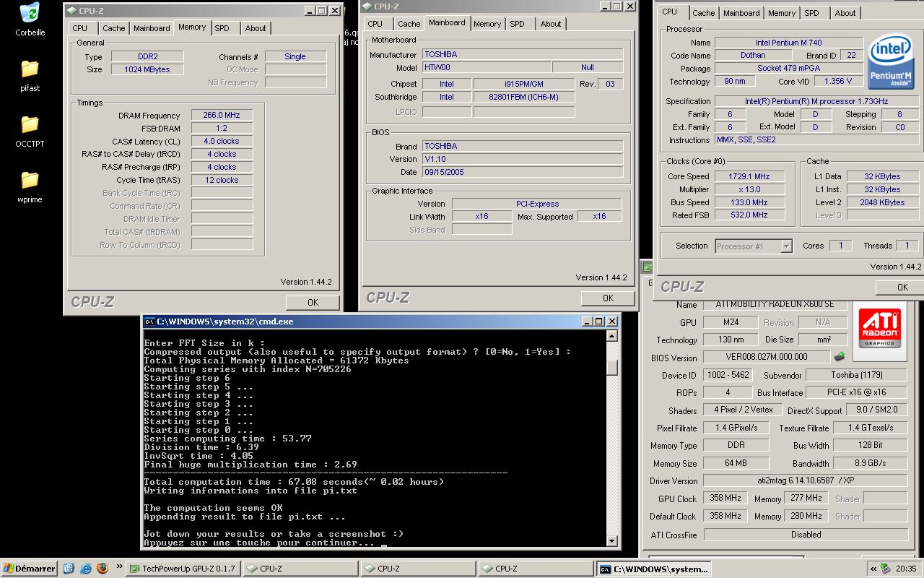This screenshot has height=578, width=924.
Task: Click the cmd window scrollbar down arrow
Action: (x=612, y=540)
